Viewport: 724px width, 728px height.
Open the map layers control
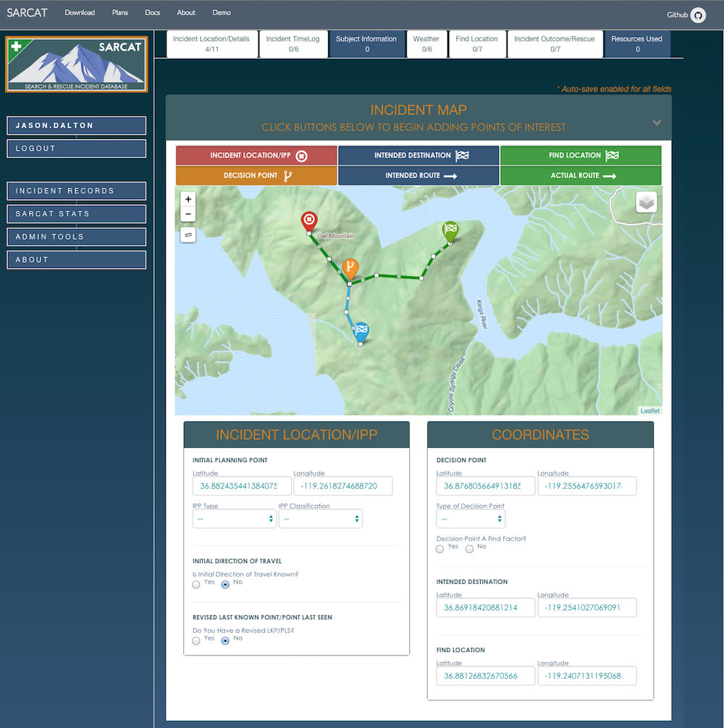pyautogui.click(x=647, y=202)
